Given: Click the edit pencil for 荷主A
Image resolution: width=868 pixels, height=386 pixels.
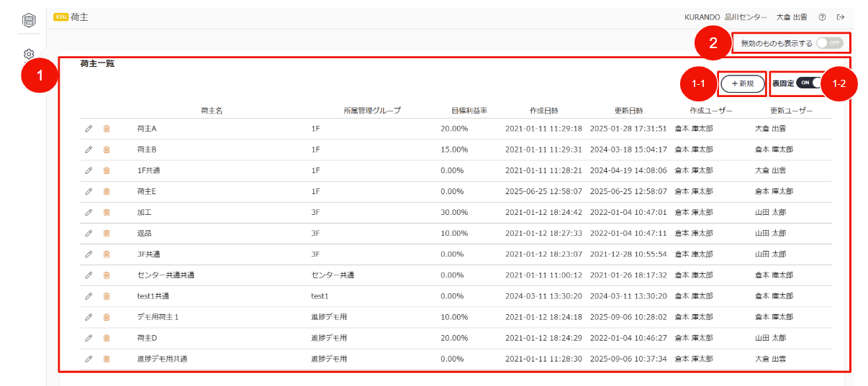Looking at the screenshot, I should (89, 129).
